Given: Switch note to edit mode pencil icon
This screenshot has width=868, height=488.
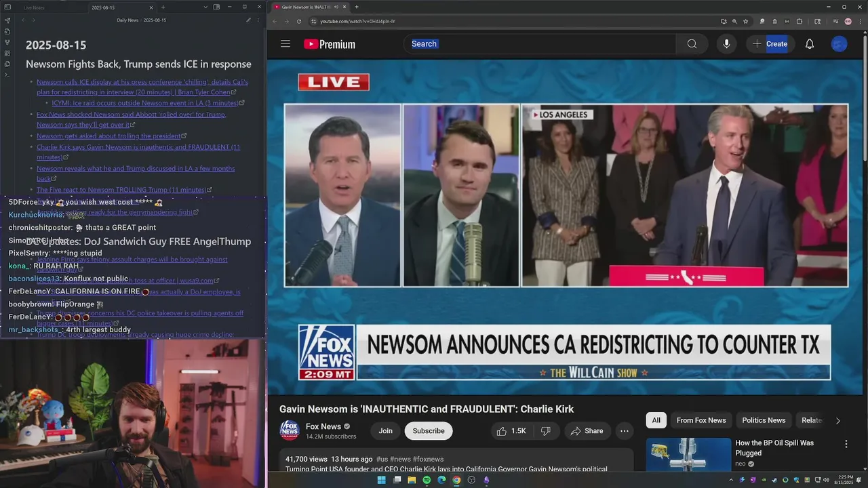Looking at the screenshot, I should 249,20.
